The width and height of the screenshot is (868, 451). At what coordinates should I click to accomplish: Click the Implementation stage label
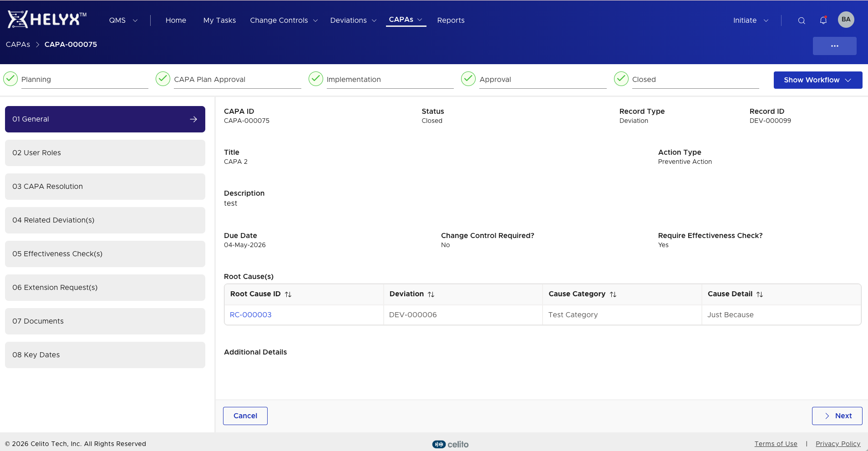coord(354,79)
